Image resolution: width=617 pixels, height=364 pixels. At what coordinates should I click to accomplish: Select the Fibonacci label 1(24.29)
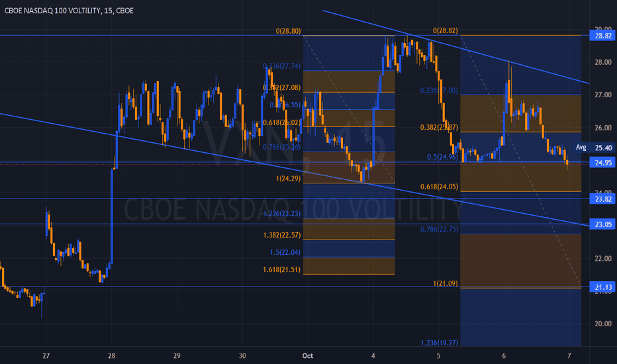(288, 179)
